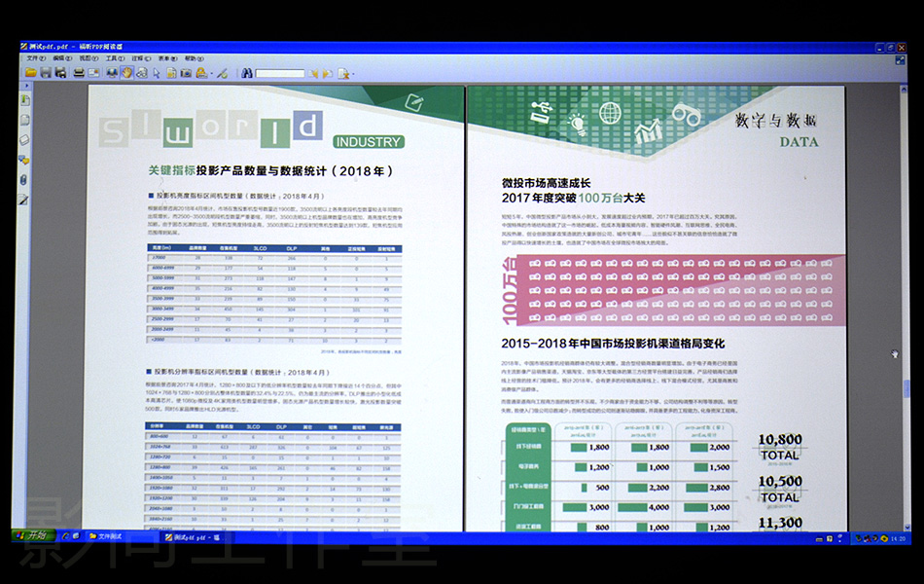Open the dropdown arrow beside the stamp tool
Viewport: 924px width, 584px height.
tap(211, 74)
